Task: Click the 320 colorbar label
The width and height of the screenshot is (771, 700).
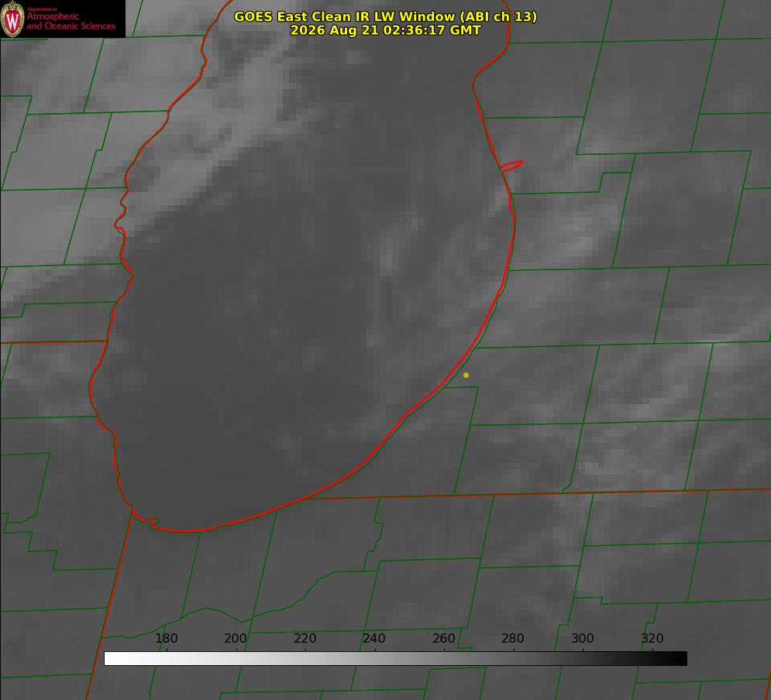Action: point(652,638)
